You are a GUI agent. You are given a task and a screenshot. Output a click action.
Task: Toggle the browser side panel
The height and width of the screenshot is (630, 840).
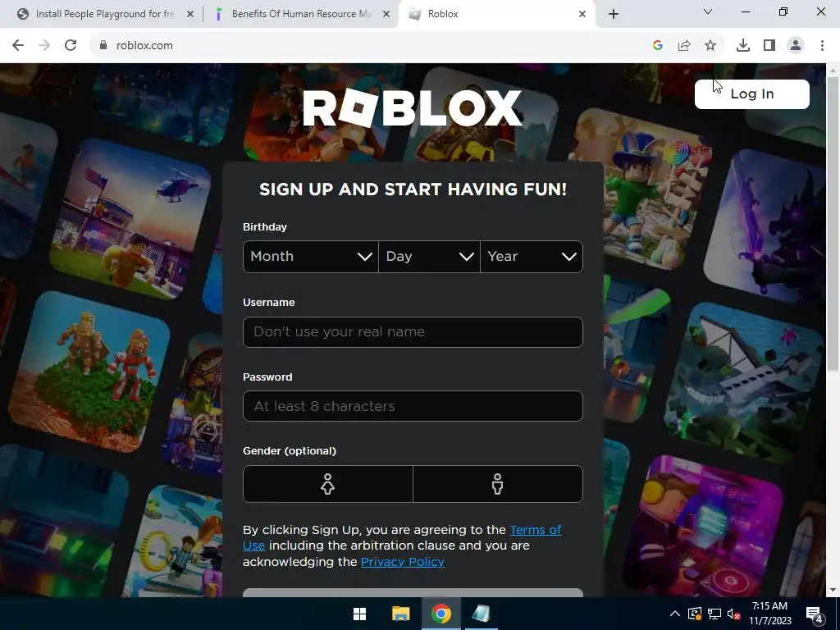(769, 46)
